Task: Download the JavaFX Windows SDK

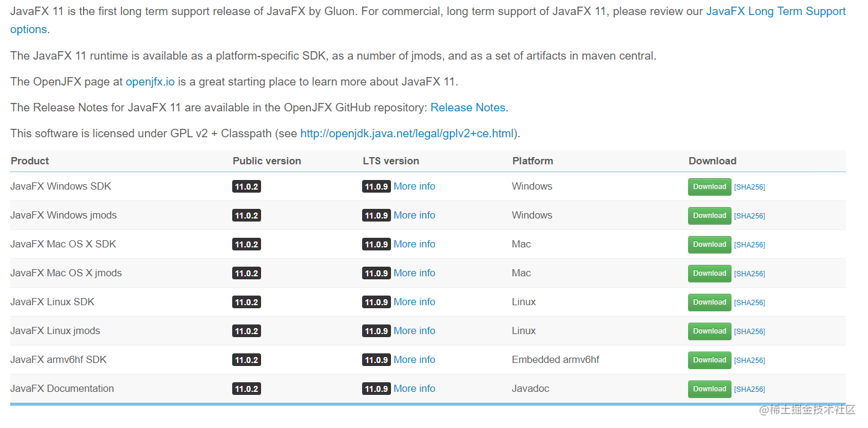Action: click(x=709, y=187)
